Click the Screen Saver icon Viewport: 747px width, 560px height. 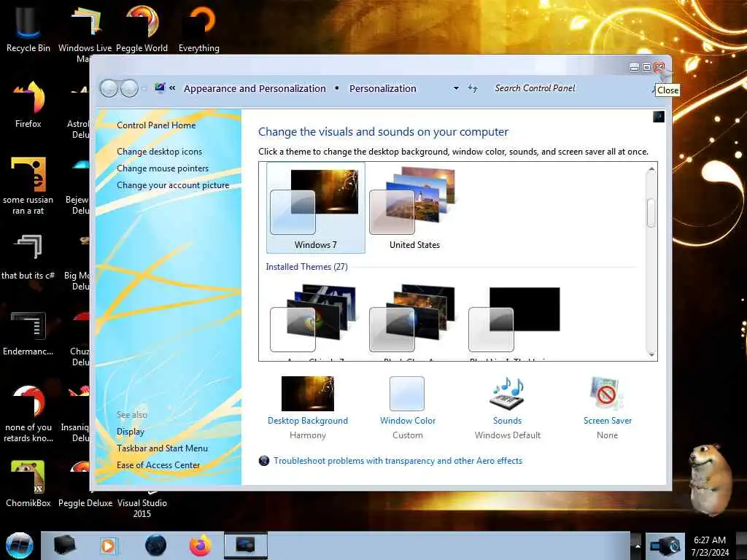606,393
